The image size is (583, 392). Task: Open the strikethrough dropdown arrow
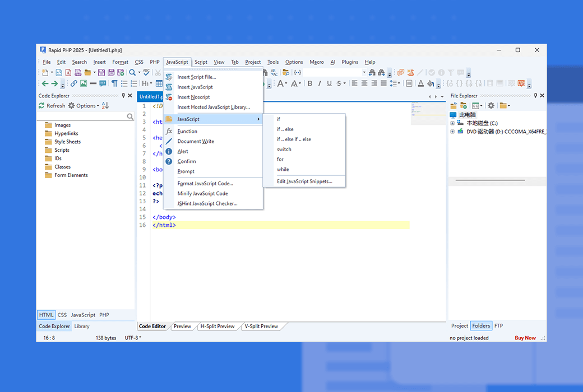344,83
